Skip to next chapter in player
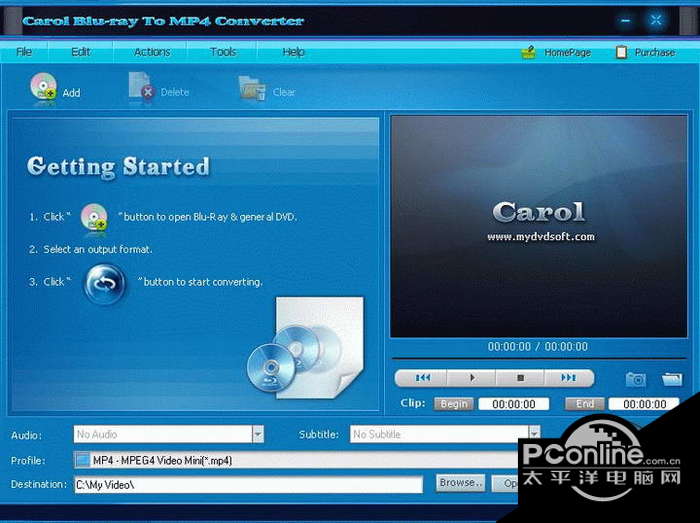700x523 pixels. click(x=569, y=378)
